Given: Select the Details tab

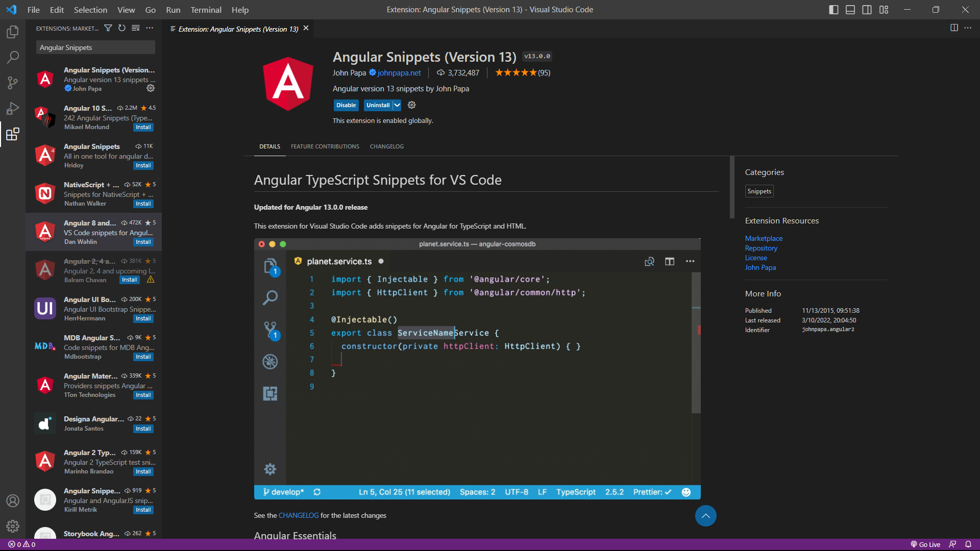Looking at the screenshot, I should pyautogui.click(x=269, y=146).
